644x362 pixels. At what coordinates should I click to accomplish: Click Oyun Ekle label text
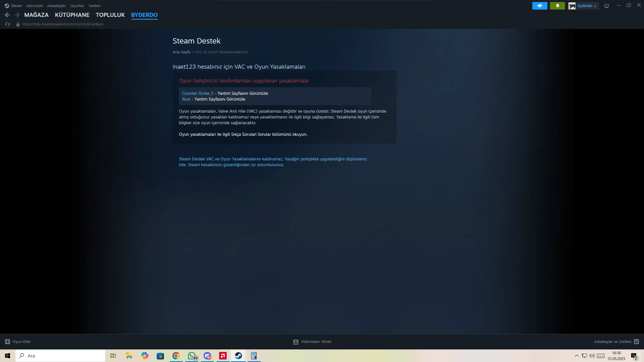21,341
